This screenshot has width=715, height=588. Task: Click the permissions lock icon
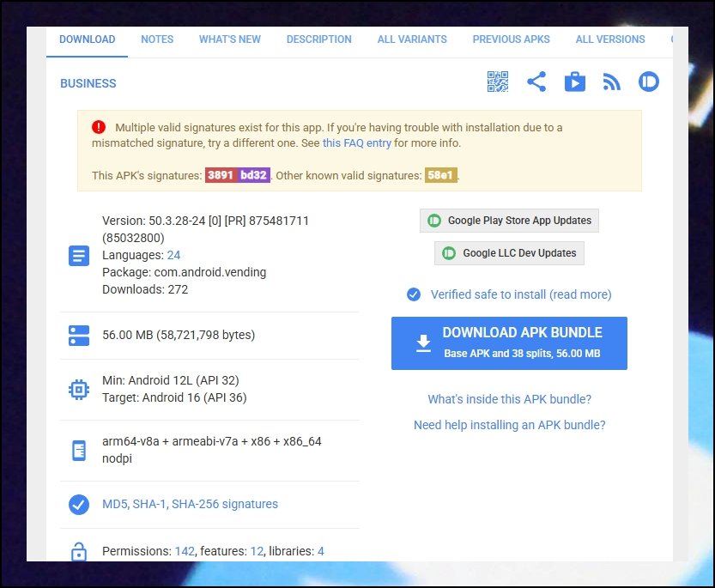[x=79, y=551]
